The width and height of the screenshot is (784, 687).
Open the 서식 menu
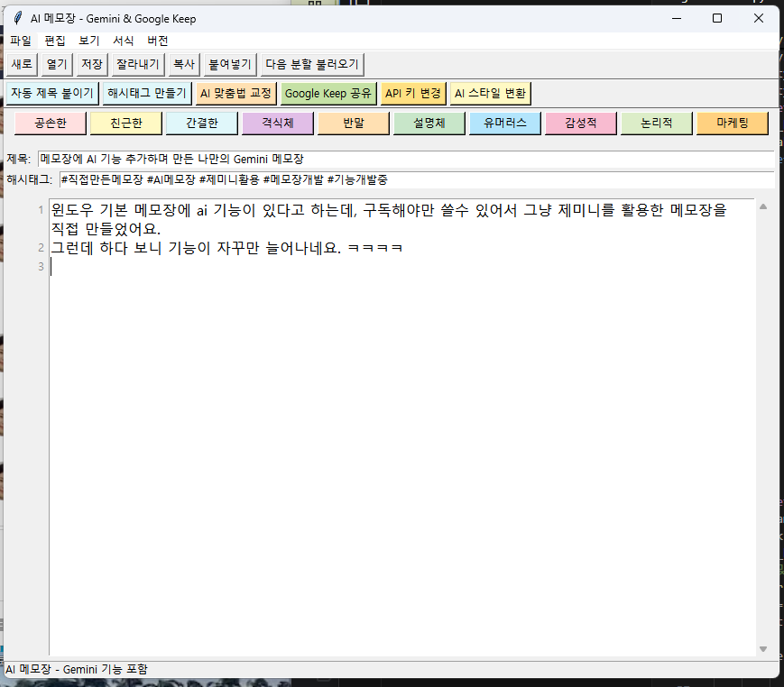pyautogui.click(x=123, y=41)
